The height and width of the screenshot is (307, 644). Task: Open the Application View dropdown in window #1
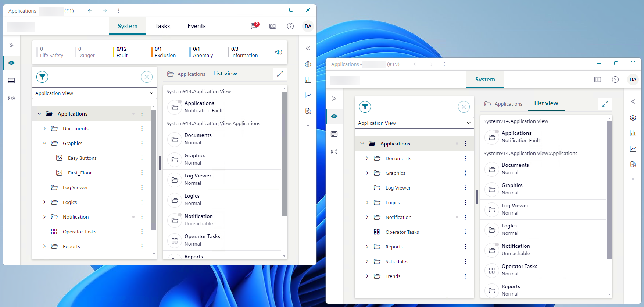(x=94, y=93)
